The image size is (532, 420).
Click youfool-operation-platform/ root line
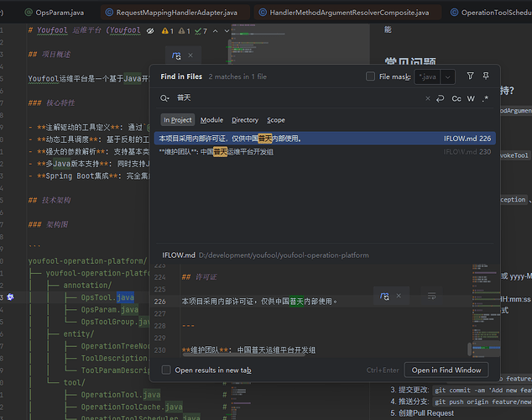tap(87, 260)
